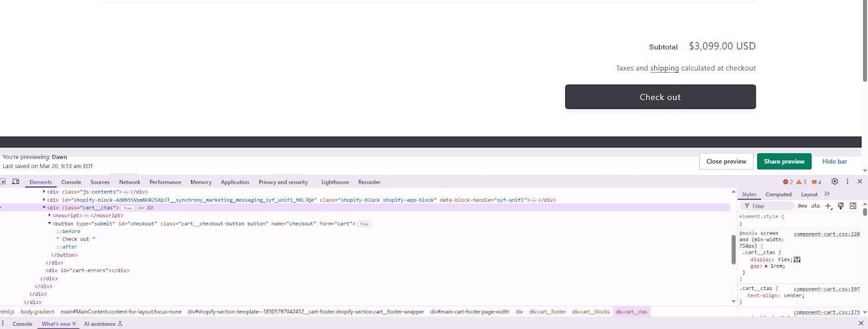Viewport: 868px width, 329px height.
Task: Toggle the :hov element state panel
Action: [x=802, y=206]
